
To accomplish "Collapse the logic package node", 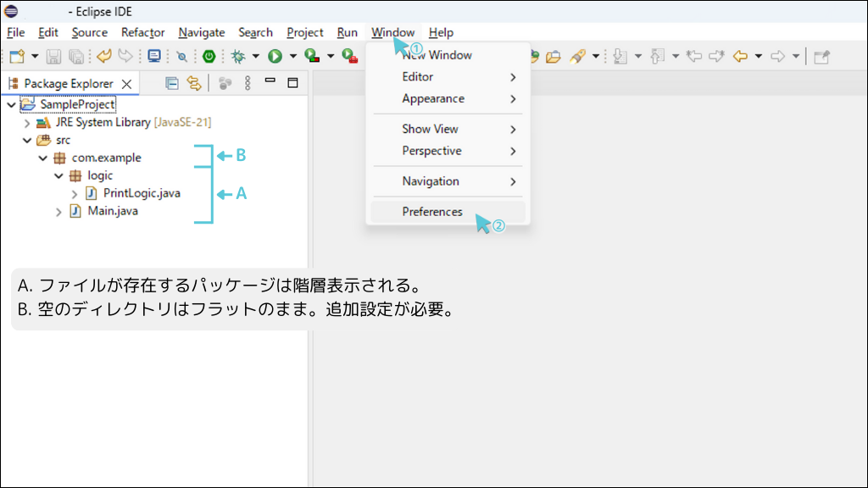I will 58,176.
